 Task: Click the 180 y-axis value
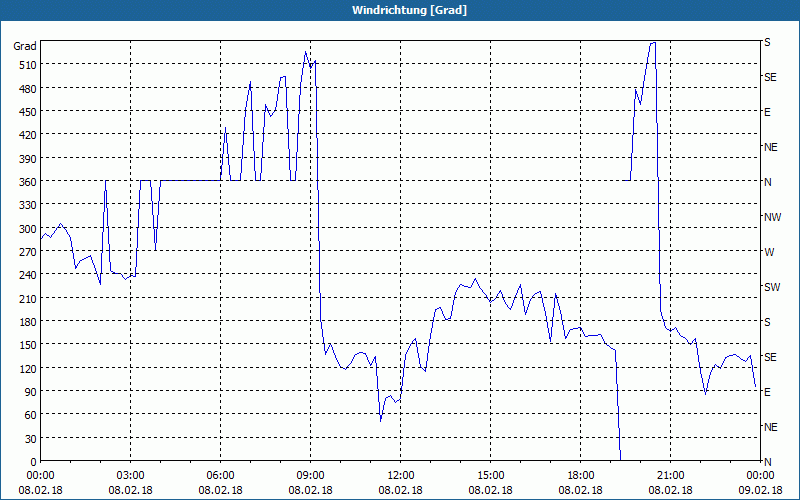[28, 321]
